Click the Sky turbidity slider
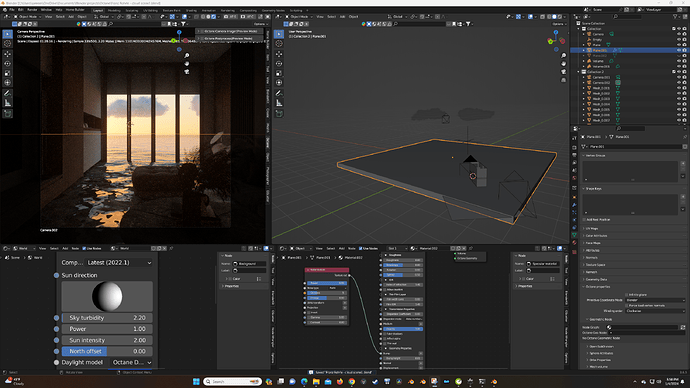The height and width of the screenshot is (388, 690). pos(107,318)
